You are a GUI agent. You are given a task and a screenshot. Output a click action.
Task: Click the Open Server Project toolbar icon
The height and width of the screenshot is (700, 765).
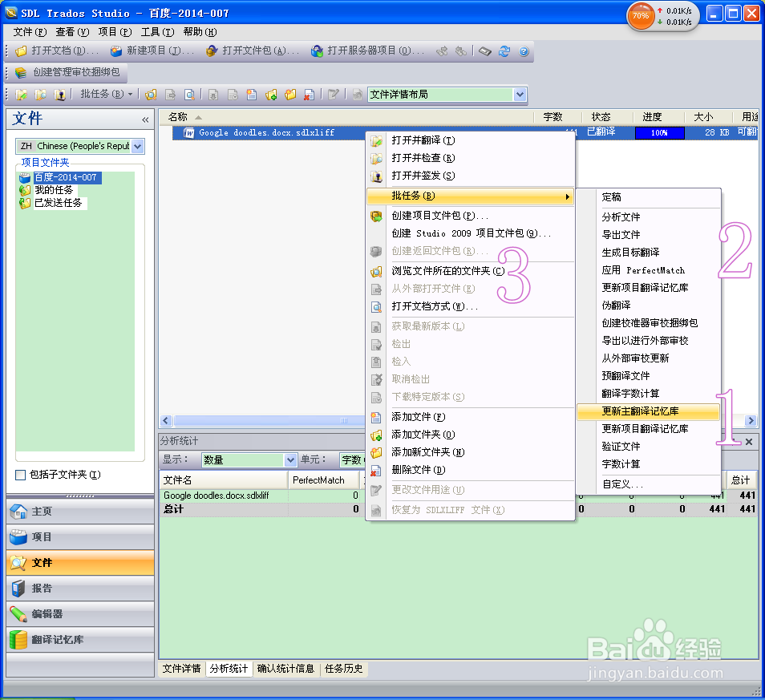[317, 51]
